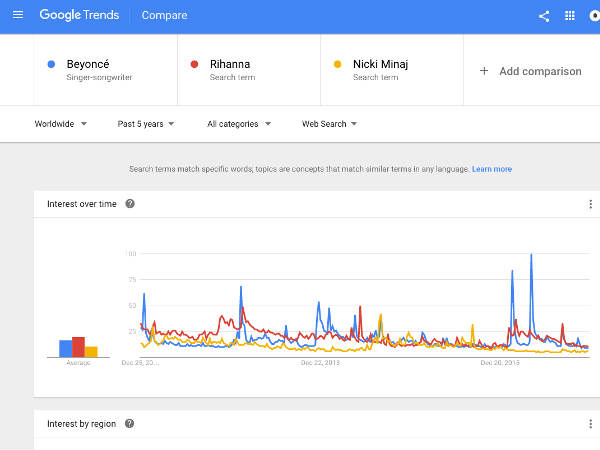Click the blue Beyoncé color dot
This screenshot has width=600, height=450.
tap(51, 64)
